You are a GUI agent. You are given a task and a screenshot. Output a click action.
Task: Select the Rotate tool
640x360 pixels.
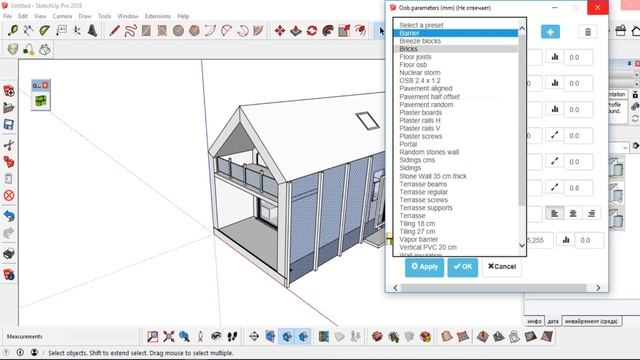(x=312, y=31)
